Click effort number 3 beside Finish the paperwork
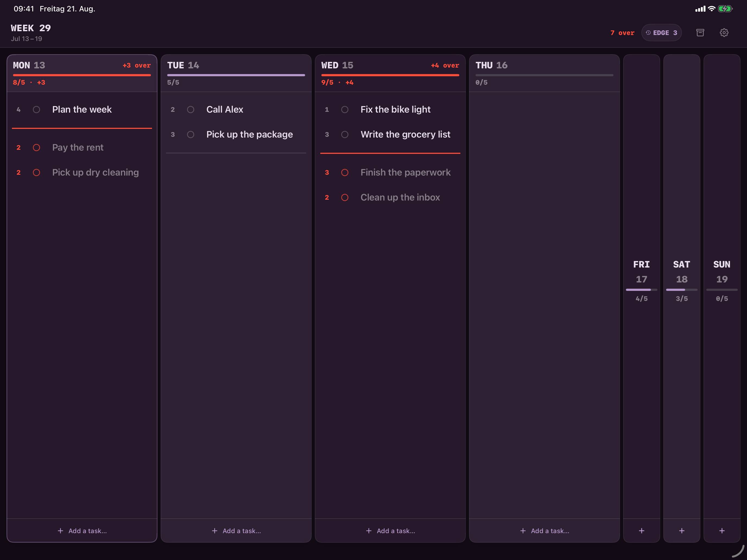This screenshot has height=560, width=747. pyautogui.click(x=327, y=173)
